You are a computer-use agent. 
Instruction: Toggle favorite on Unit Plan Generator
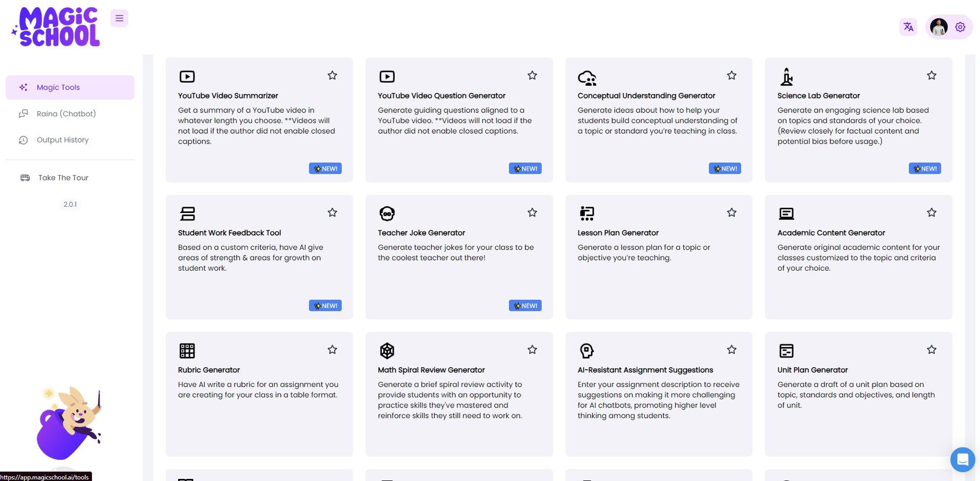click(x=932, y=350)
